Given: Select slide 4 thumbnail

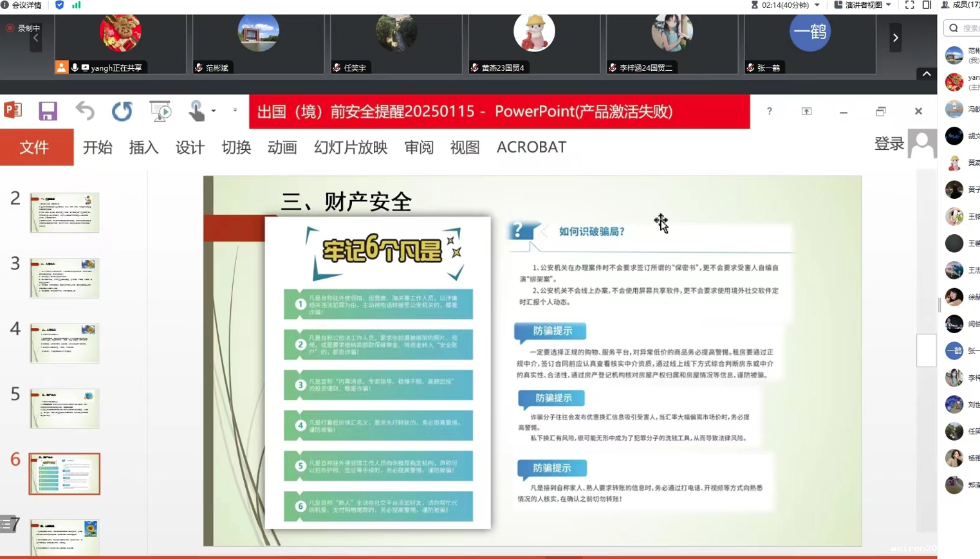Looking at the screenshot, I should [64, 344].
